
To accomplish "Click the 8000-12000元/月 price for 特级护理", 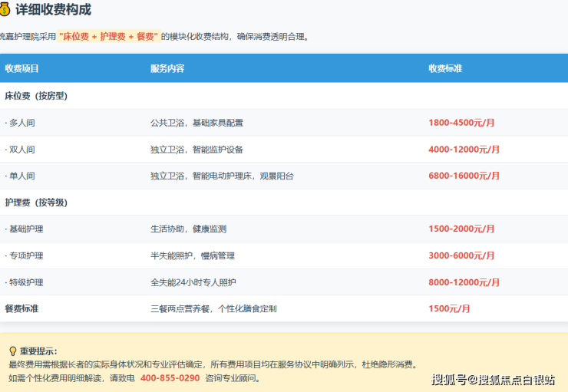I will tap(464, 282).
